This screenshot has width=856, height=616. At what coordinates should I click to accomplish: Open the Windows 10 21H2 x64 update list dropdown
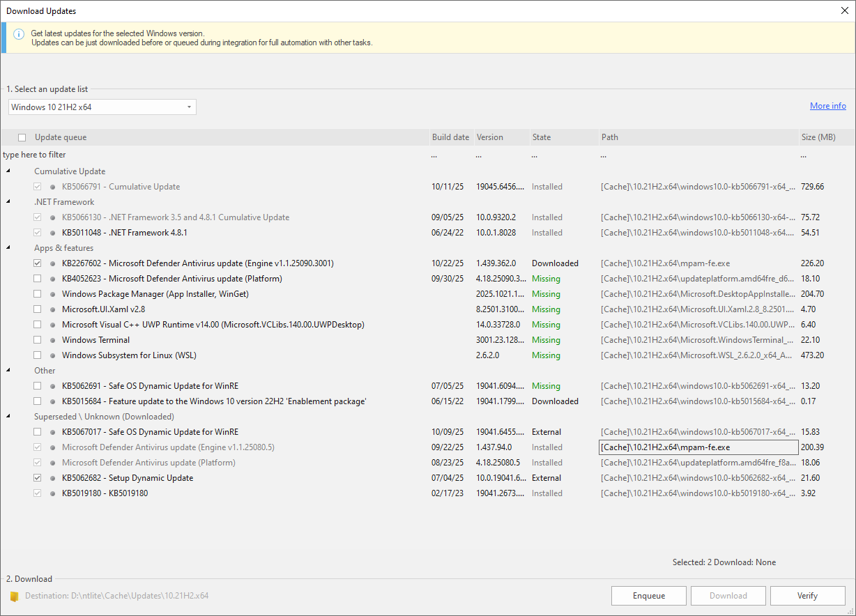(x=102, y=107)
